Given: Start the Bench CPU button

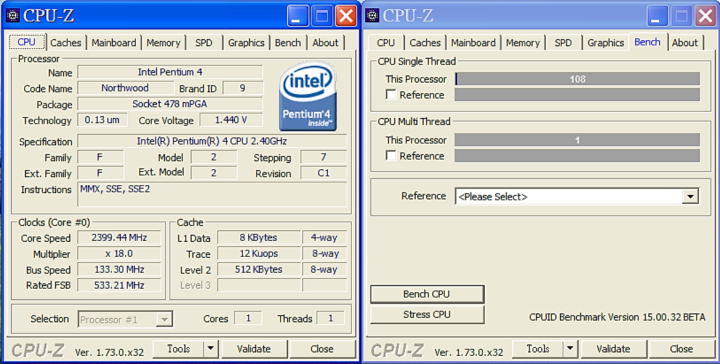Looking at the screenshot, I should [x=427, y=294].
